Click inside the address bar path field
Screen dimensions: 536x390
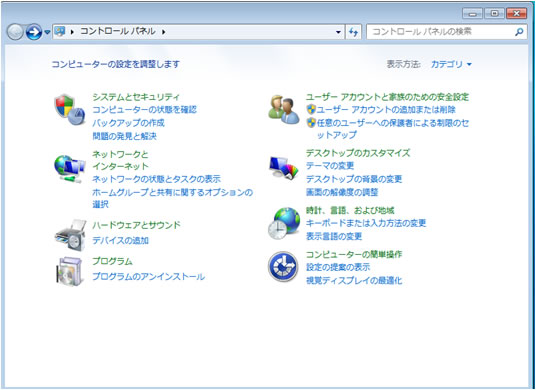coord(198,32)
